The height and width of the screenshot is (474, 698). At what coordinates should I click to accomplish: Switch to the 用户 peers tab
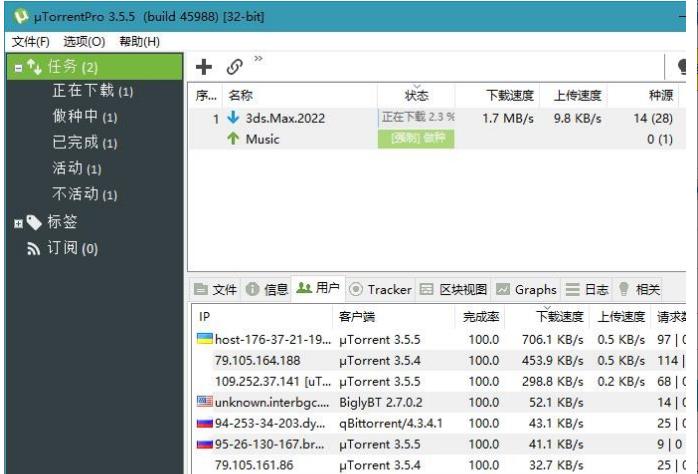318,288
